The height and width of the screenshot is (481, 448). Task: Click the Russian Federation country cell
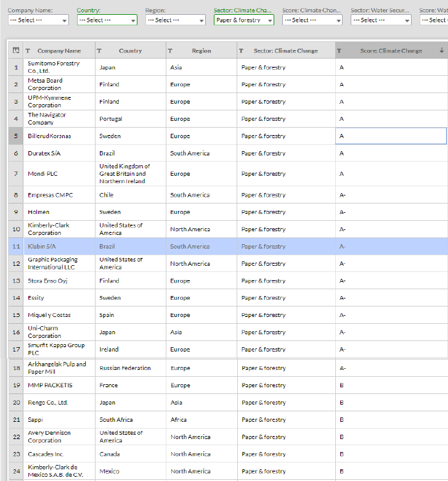tap(131, 368)
